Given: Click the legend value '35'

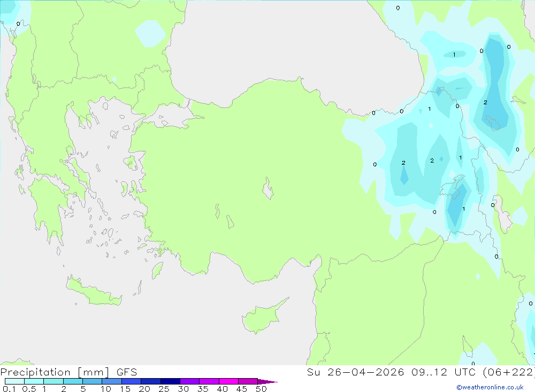Looking at the screenshot, I should pos(203,389).
